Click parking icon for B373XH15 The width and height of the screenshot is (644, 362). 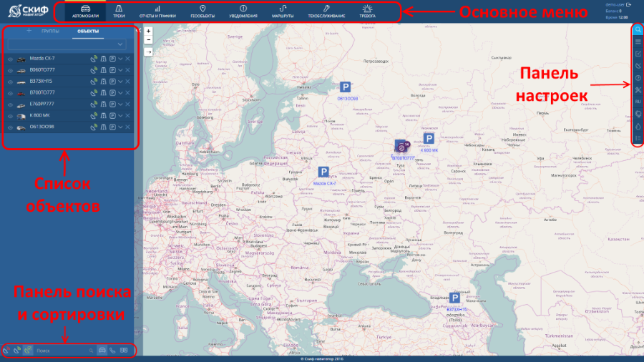coord(112,82)
